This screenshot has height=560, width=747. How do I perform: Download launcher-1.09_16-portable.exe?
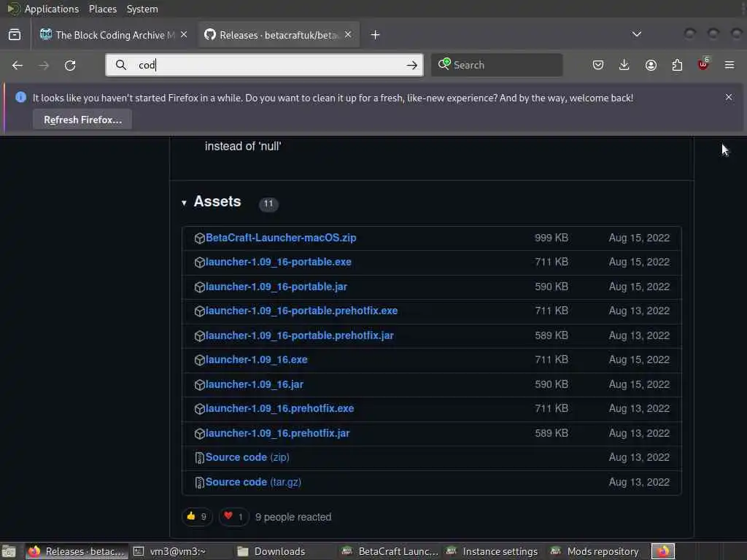click(x=278, y=262)
